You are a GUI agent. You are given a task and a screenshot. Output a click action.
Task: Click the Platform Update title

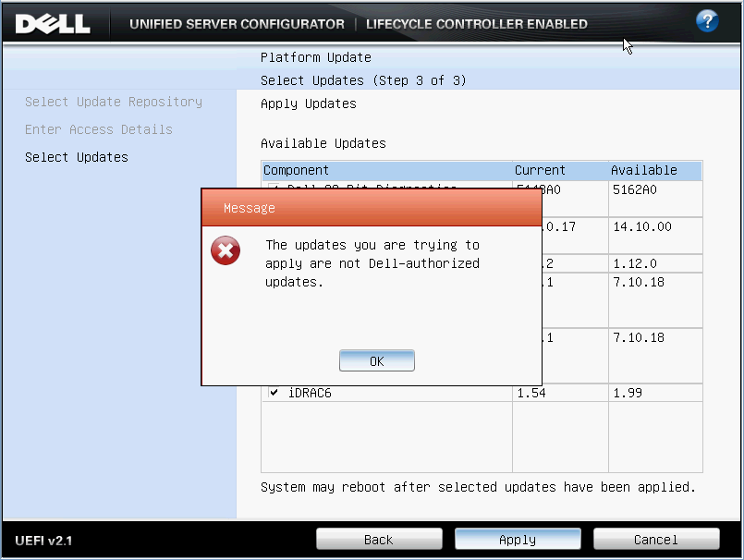click(316, 57)
